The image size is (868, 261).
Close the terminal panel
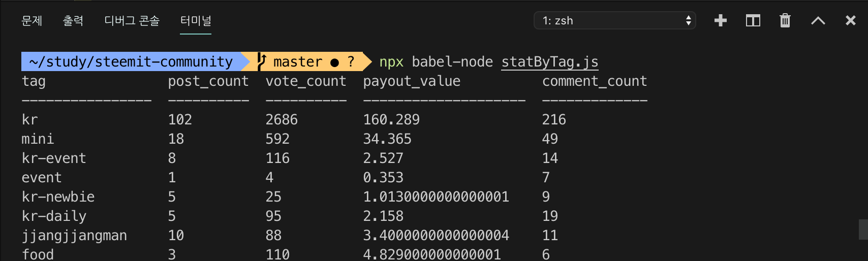tap(850, 21)
